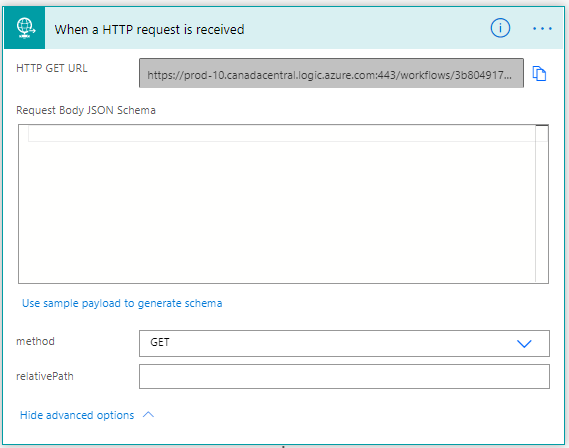Viewport: 569px width, 448px height.
Task: Click the HTTP GET URL label
Action: pos(52,68)
